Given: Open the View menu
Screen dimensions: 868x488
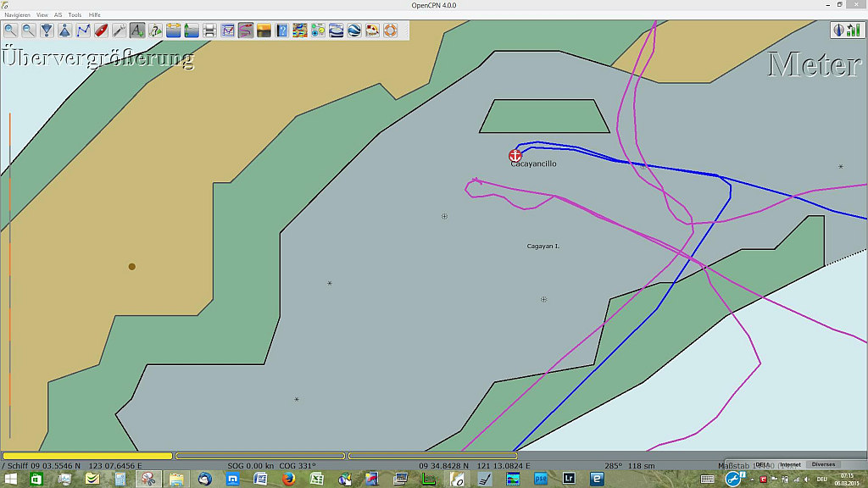Looking at the screenshot, I should pos(42,15).
